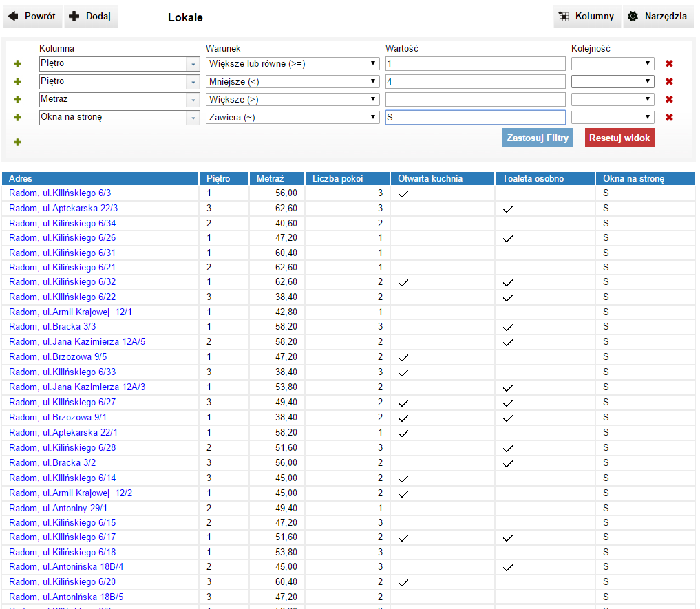
Task: Click the empty Metraż value input field
Action: pos(475,100)
